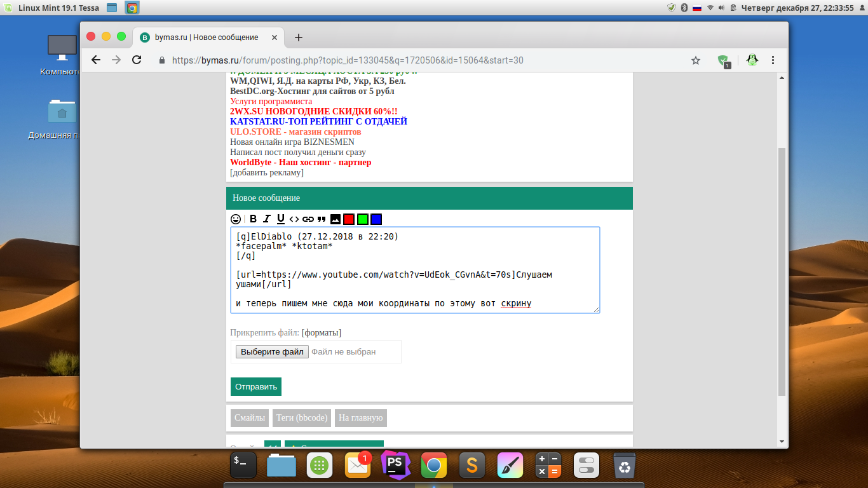Viewport: 868px width, 488px height.
Task: Insert quote tag from editor toolbar
Action: point(322,219)
